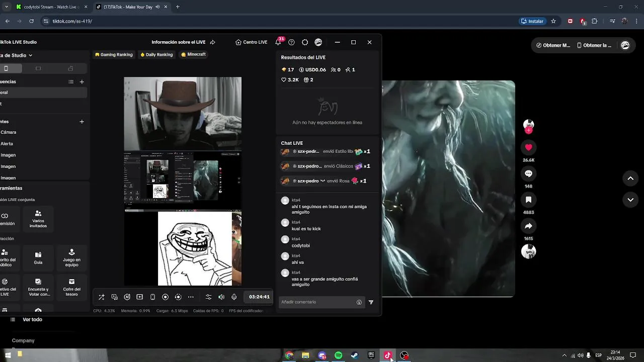Select the Daily Ranking tag

pos(156,54)
